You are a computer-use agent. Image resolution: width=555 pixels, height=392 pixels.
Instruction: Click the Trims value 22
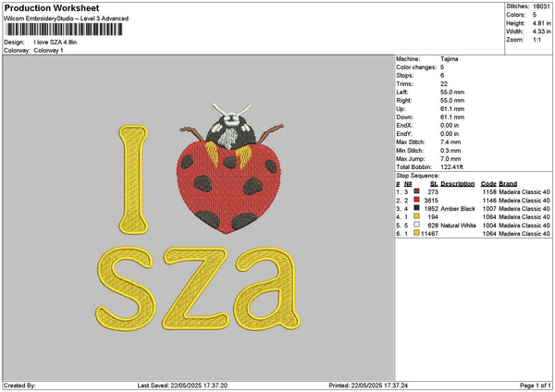pyautogui.click(x=444, y=84)
